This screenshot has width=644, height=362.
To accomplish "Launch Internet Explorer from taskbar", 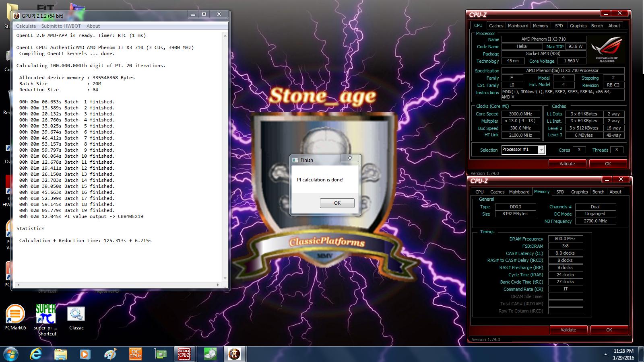I will click(36, 354).
